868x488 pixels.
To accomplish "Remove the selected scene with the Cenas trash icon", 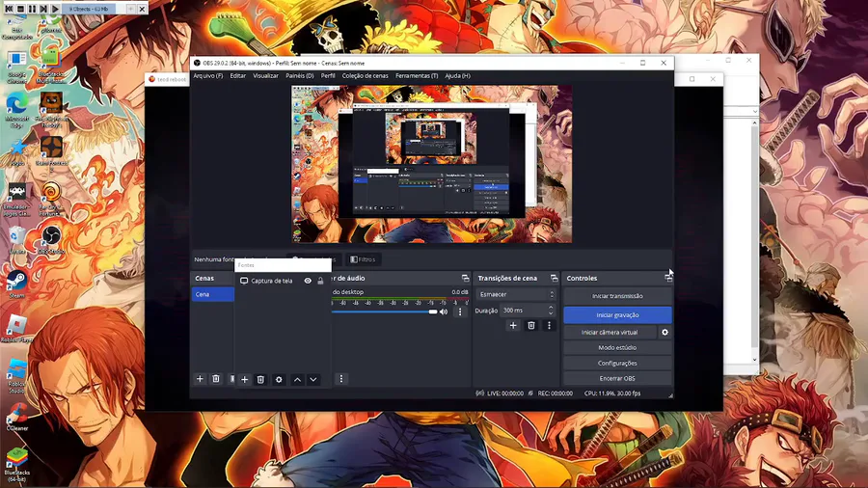I will tap(216, 379).
